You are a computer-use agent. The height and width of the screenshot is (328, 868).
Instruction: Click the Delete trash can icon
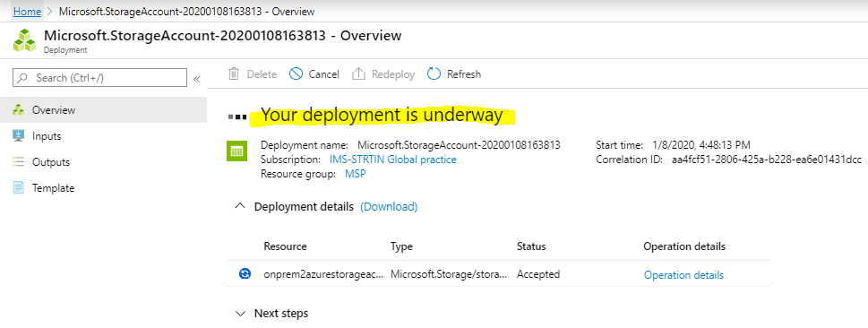click(234, 73)
